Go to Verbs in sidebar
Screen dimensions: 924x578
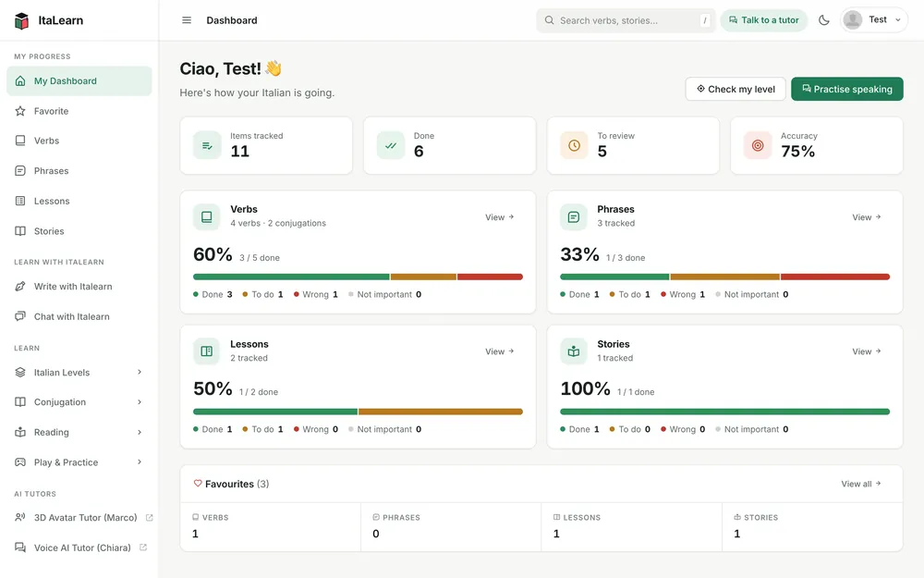coord(79,141)
